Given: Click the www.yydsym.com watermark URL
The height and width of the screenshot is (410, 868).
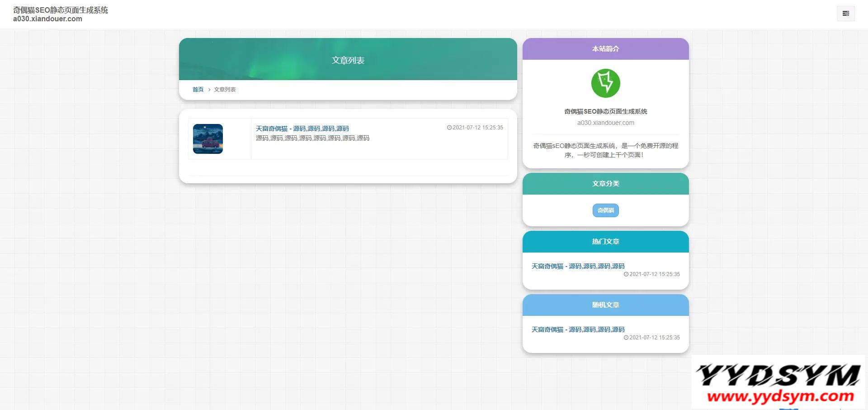Looking at the screenshot, I should click(780, 396).
